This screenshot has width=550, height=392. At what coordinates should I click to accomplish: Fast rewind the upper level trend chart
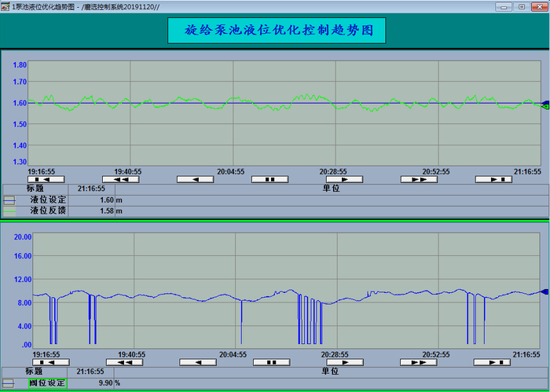[121, 180]
